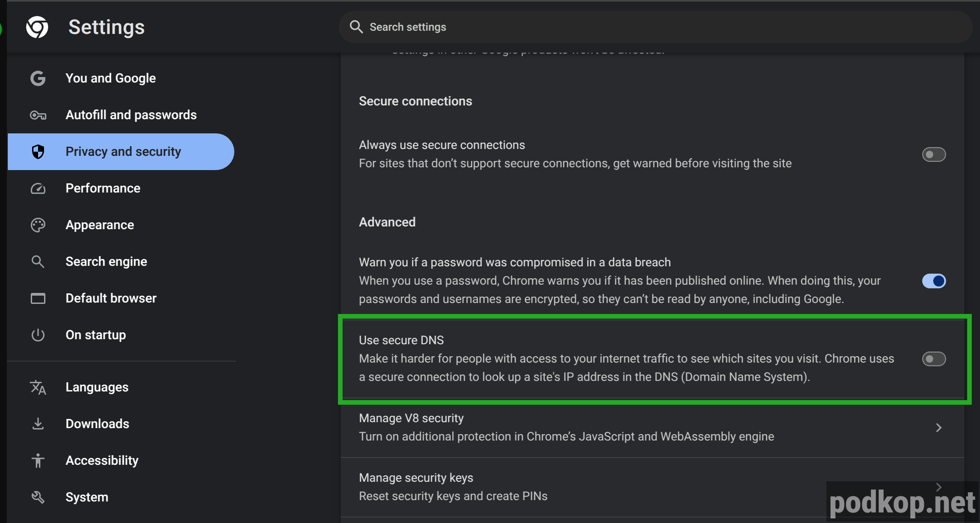Click the translate Languages icon
This screenshot has height=523, width=980.
(38, 387)
